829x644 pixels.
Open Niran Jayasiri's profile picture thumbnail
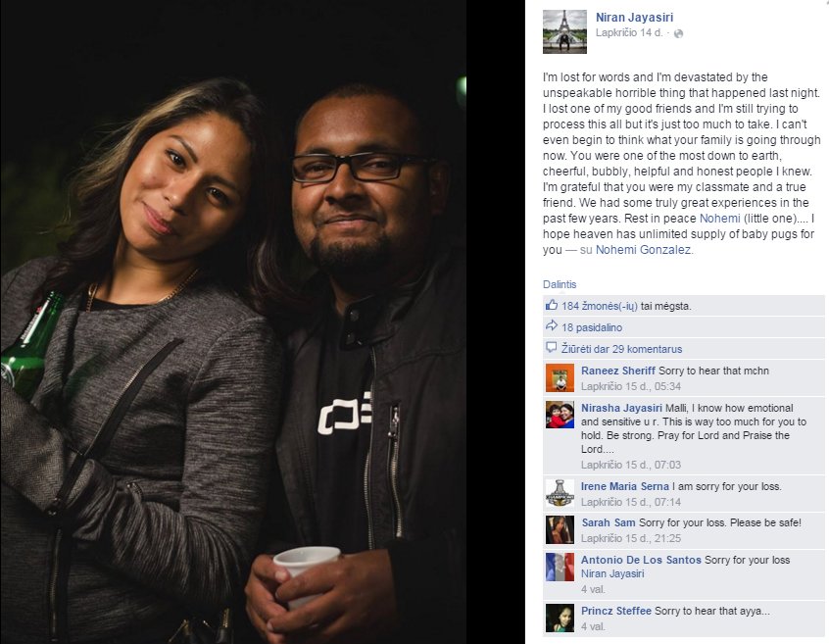coord(564,31)
